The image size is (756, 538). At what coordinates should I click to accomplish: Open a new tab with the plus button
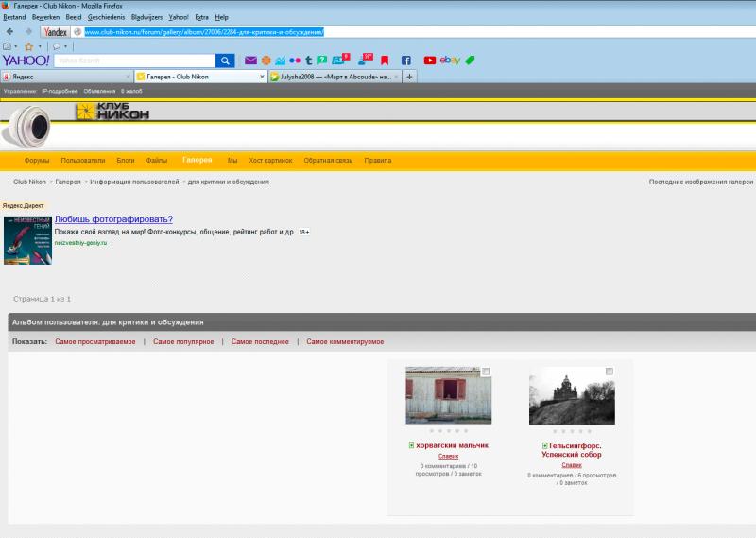(409, 77)
